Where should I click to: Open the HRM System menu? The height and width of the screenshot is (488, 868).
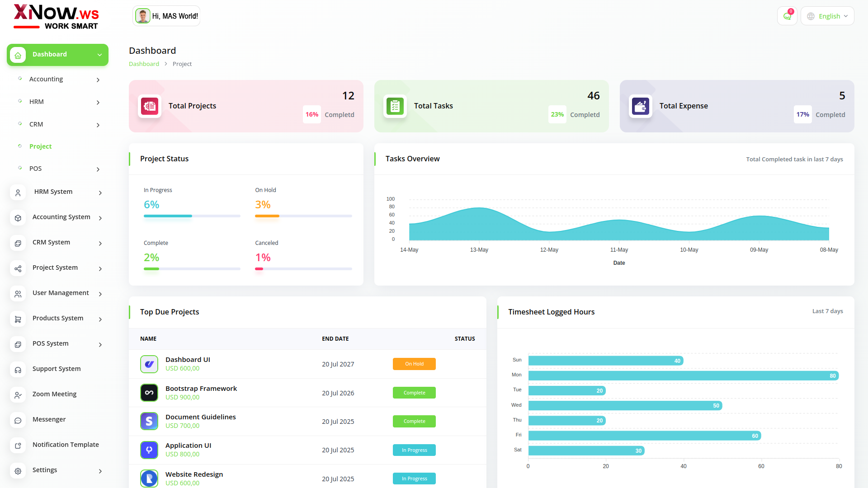(53, 192)
